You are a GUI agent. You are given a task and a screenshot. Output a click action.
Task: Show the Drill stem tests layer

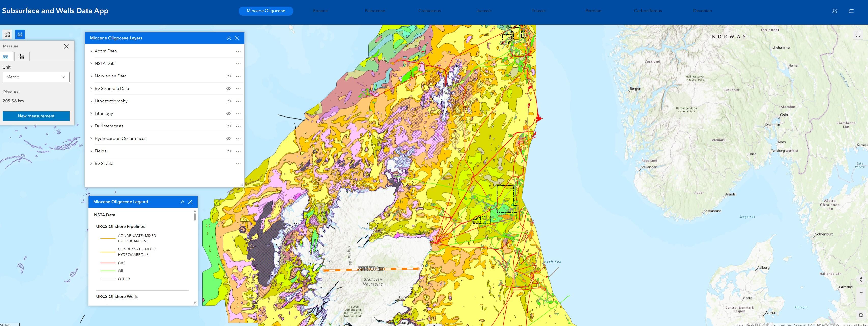point(228,126)
